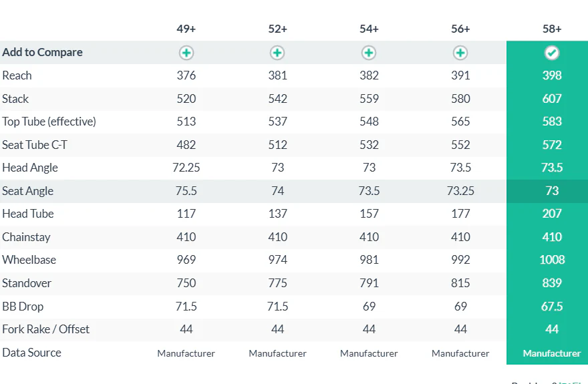The image size is (588, 384).
Task: Click the Data Source row label
Action: tap(31, 353)
